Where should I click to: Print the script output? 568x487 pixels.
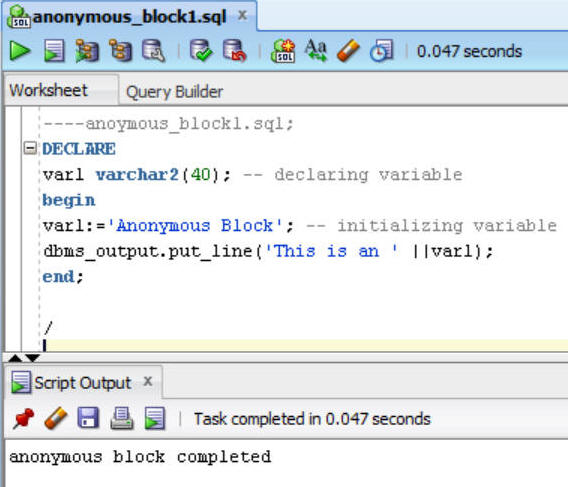click(122, 419)
